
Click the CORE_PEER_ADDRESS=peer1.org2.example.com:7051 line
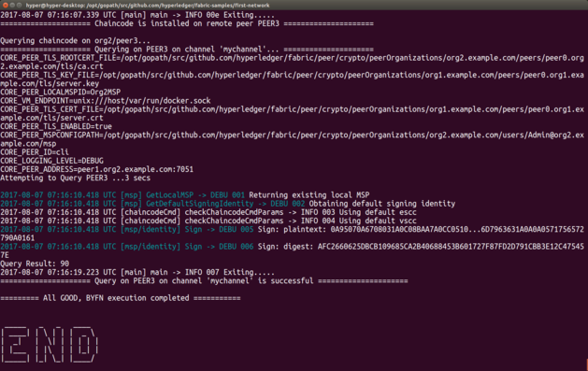96,169
